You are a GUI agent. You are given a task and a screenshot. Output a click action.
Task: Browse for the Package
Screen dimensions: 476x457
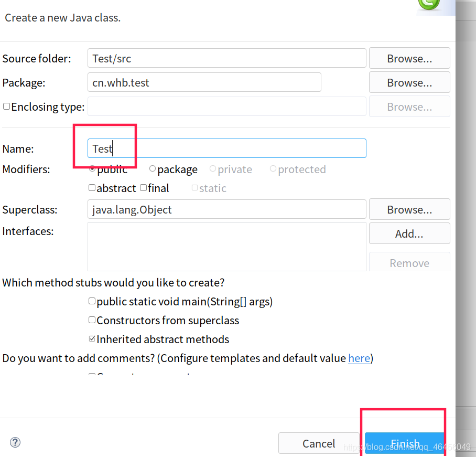coord(409,83)
